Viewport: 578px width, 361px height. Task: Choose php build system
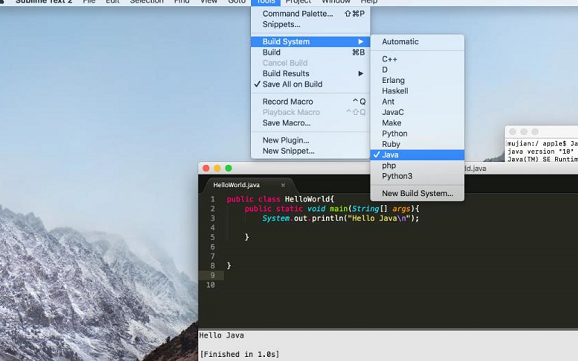417,166
